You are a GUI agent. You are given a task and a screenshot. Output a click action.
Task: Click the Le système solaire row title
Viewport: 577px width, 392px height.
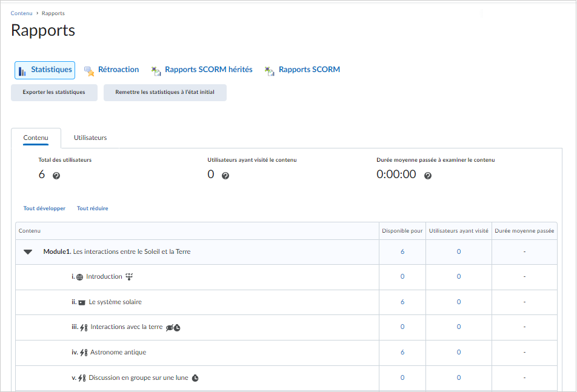tap(115, 302)
